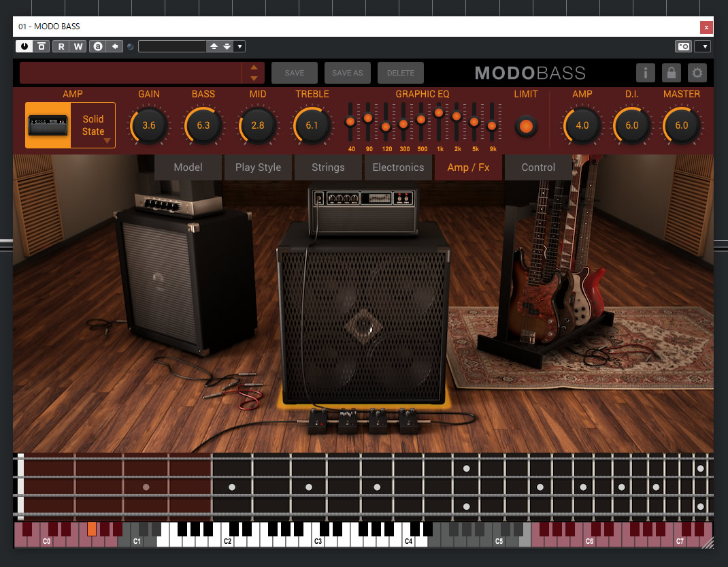The image size is (728, 567).
Task: Enable Write automation W button
Action: coord(78,46)
